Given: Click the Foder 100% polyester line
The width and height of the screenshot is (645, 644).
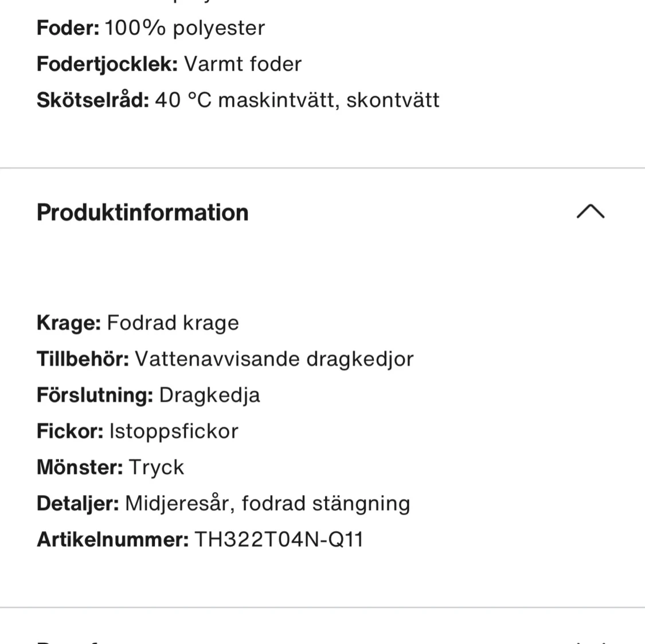Looking at the screenshot, I should 151,28.
